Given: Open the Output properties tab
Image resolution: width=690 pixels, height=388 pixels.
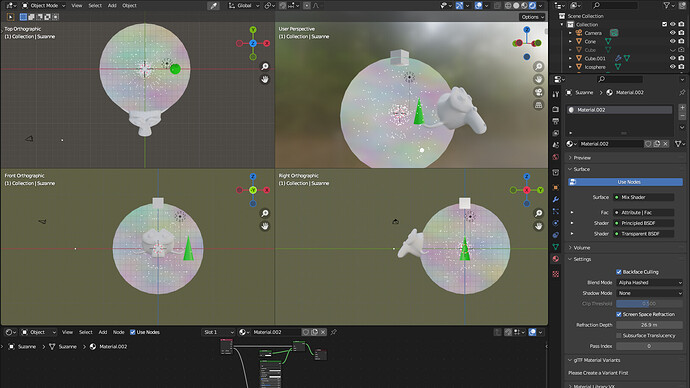Looking at the screenshot, I should point(556,121).
